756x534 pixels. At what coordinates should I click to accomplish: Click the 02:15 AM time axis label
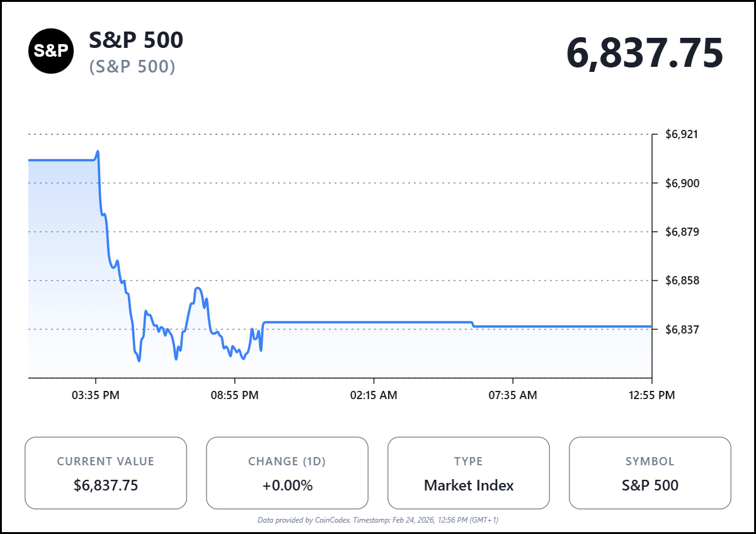(374, 395)
